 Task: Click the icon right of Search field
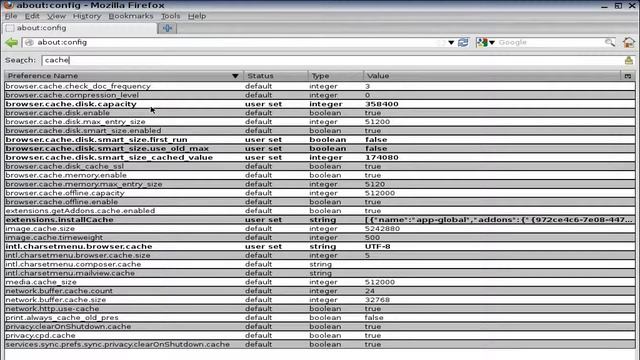point(629,60)
